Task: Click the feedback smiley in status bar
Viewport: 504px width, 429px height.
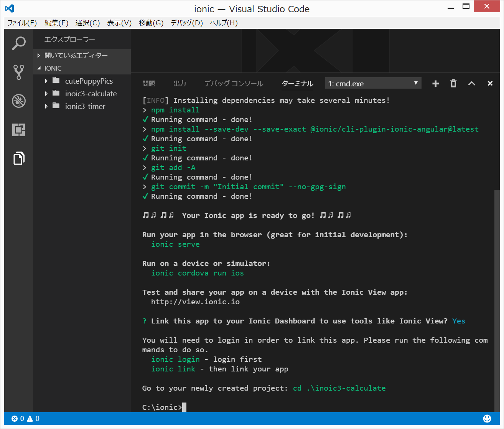Action: (x=487, y=419)
